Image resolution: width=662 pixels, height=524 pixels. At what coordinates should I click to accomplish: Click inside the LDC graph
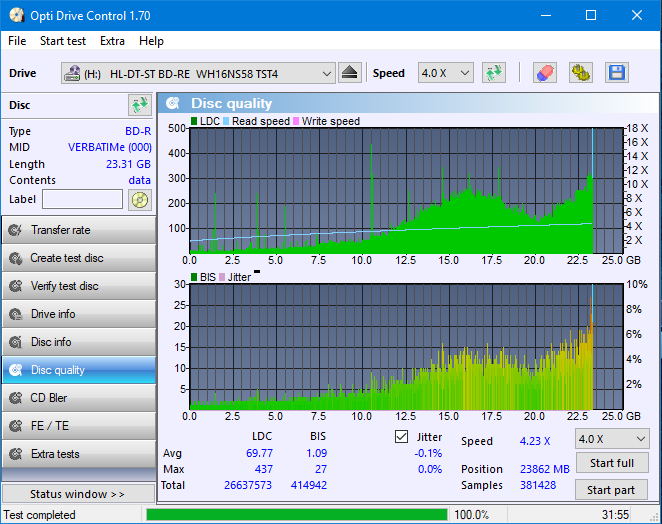406,190
